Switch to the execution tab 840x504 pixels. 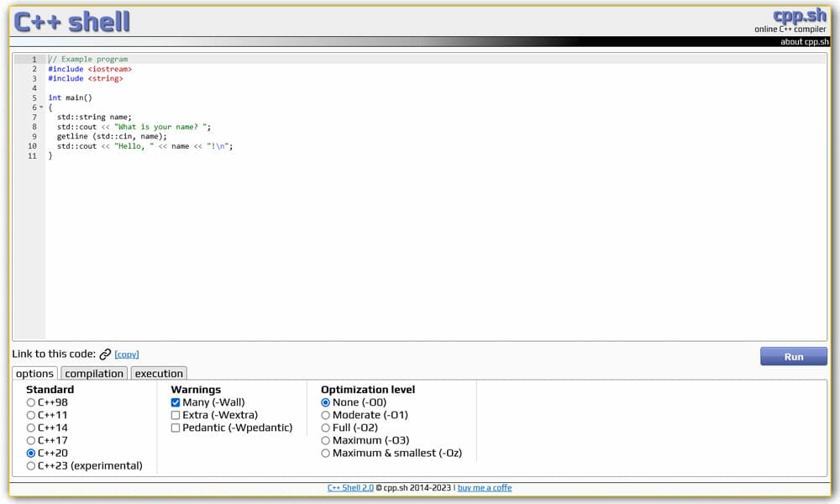[x=159, y=373]
